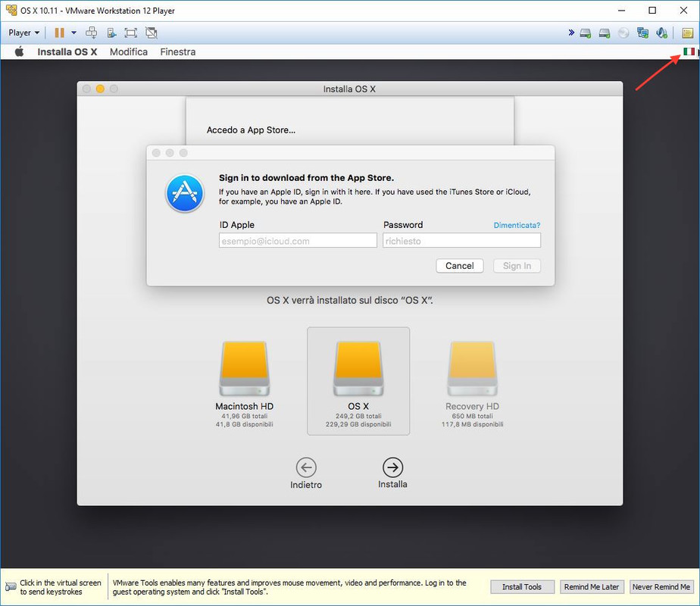Click the greyed CD/DVD drive device icon
The width and height of the screenshot is (700, 606).
click(x=623, y=33)
